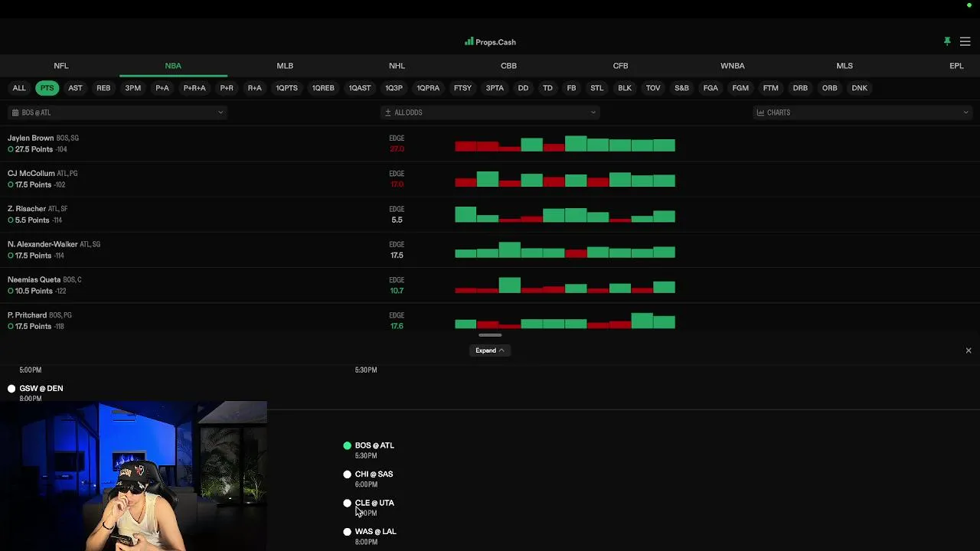Open the EPL tab
The height and width of the screenshot is (551, 980).
click(x=956, y=66)
